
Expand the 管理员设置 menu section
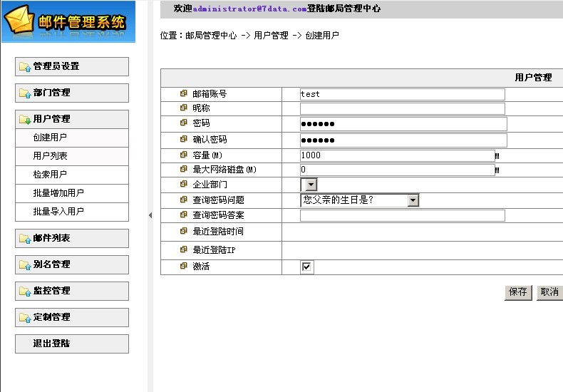coord(72,66)
